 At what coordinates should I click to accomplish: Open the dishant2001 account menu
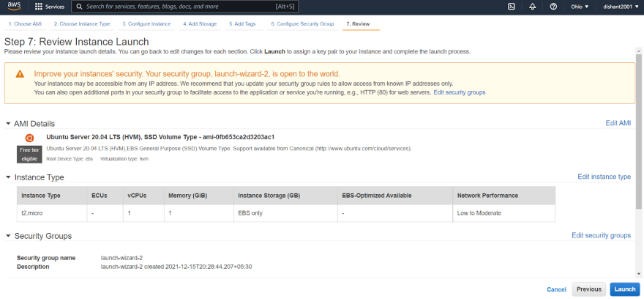(621, 7)
